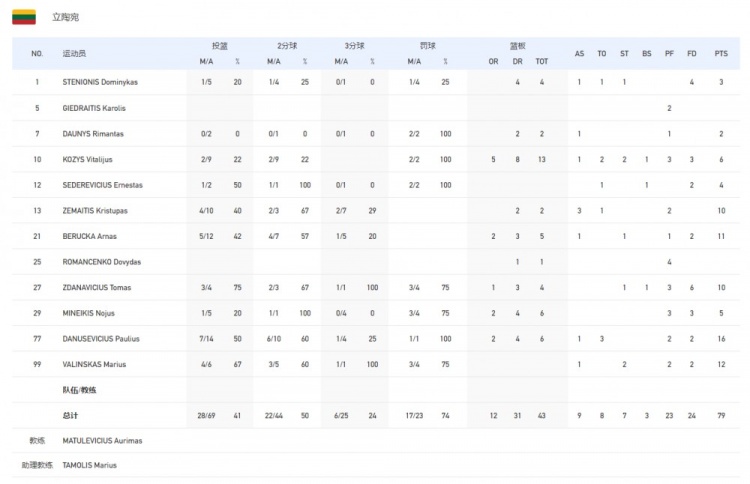
Task: Click the AS column header
Action: point(579,53)
